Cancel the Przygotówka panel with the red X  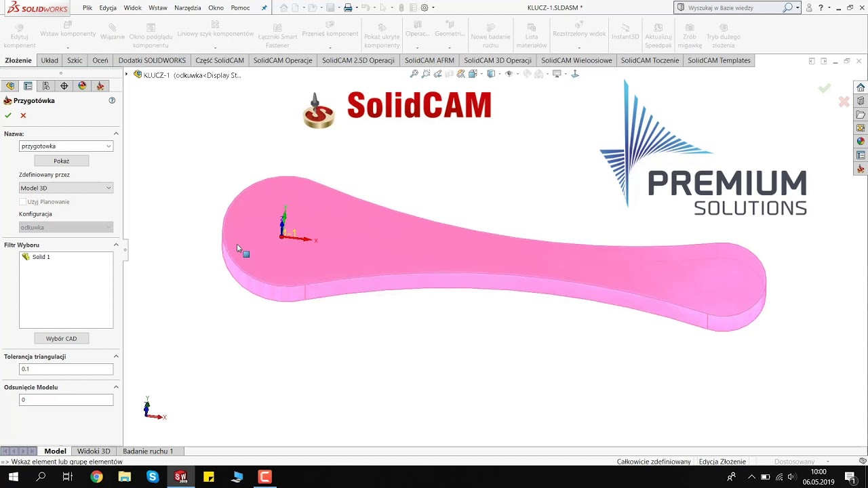click(x=23, y=115)
